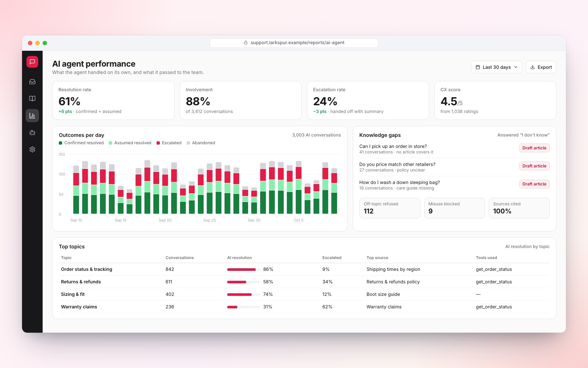Toggle Abandoned legend item
The image size is (588, 368).
[201, 143]
